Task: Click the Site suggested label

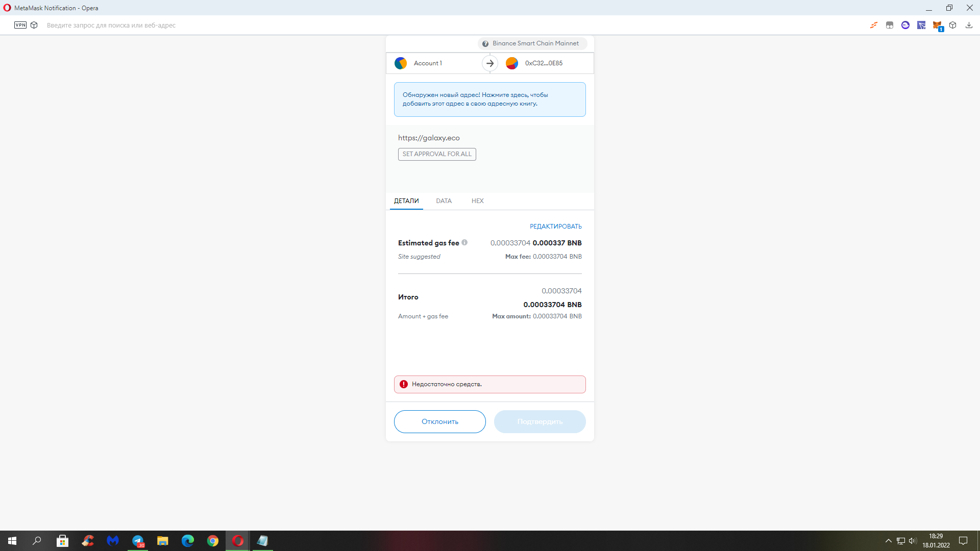Action: pos(419,257)
